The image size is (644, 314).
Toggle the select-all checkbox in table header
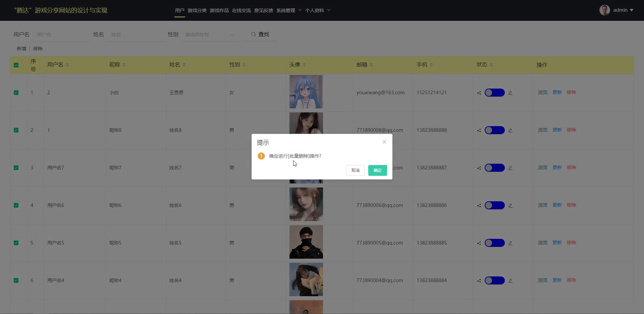click(x=16, y=65)
